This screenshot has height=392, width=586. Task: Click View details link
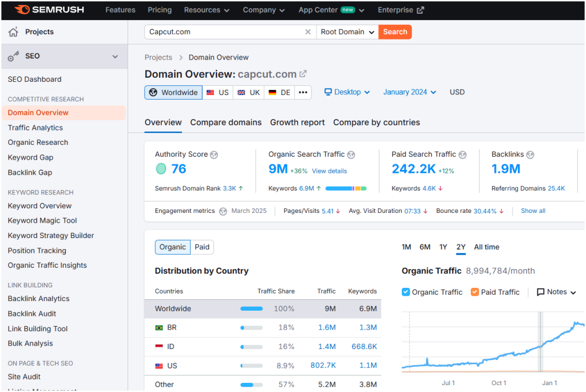click(329, 171)
